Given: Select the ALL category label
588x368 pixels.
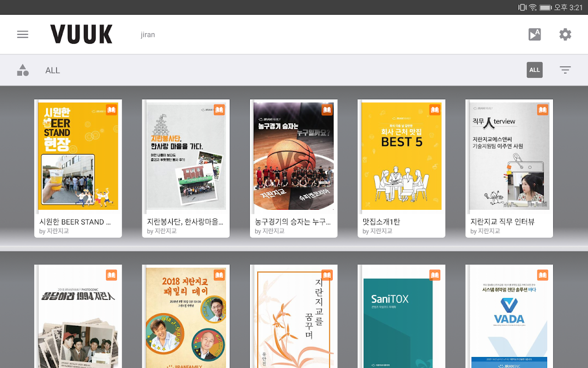Looking at the screenshot, I should tap(52, 70).
